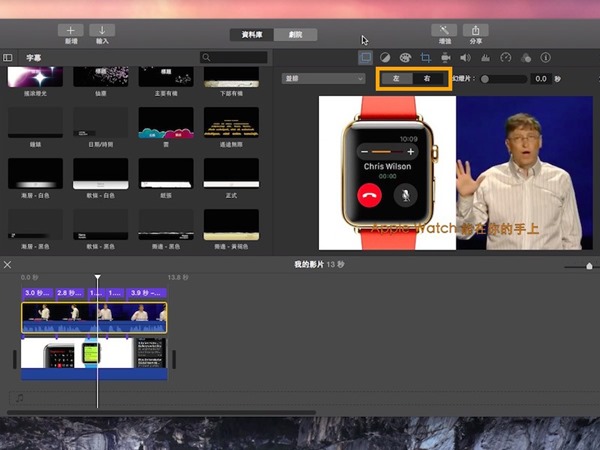Toggle the library sidebar panel icon
The image size is (600, 450).
(8, 58)
